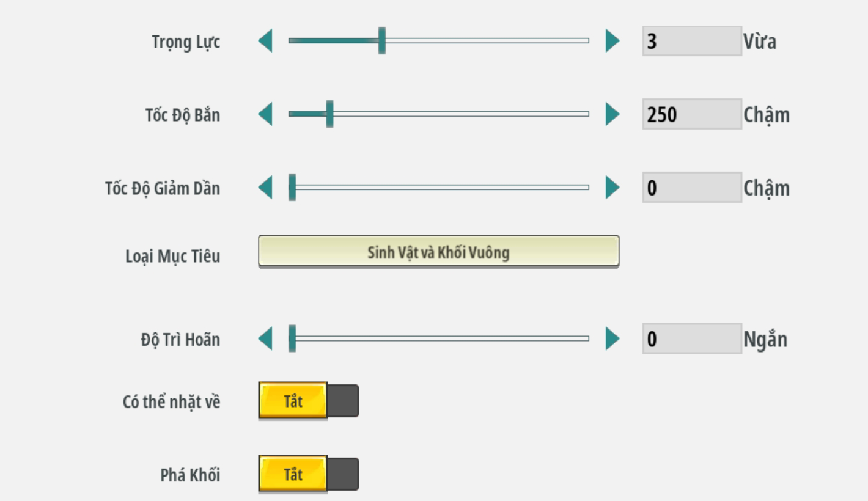Lower Độ Trì Hoãn with left arrow
The height and width of the screenshot is (501, 868).
[x=266, y=338]
